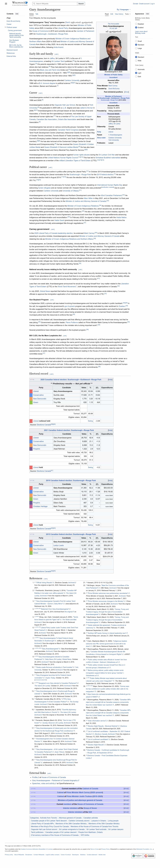Select Large text size option
This screenshot has width=160, height=868.
pyautogui.click(x=136, y=48)
